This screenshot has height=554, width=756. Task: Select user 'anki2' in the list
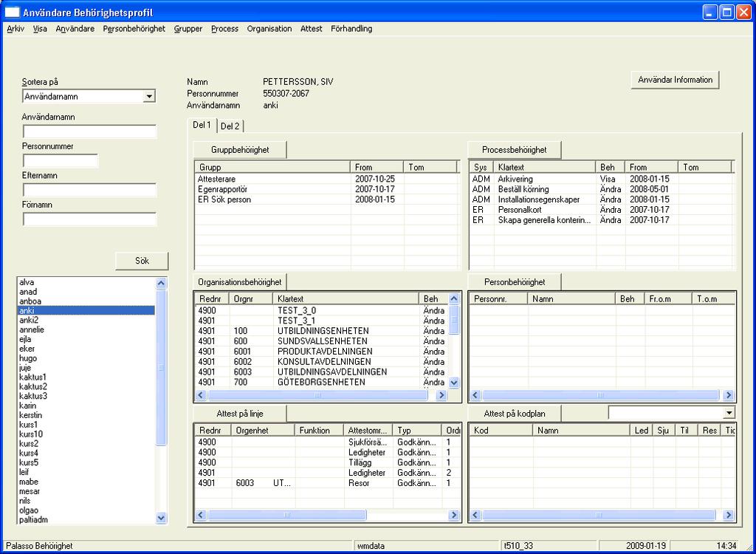click(86, 321)
